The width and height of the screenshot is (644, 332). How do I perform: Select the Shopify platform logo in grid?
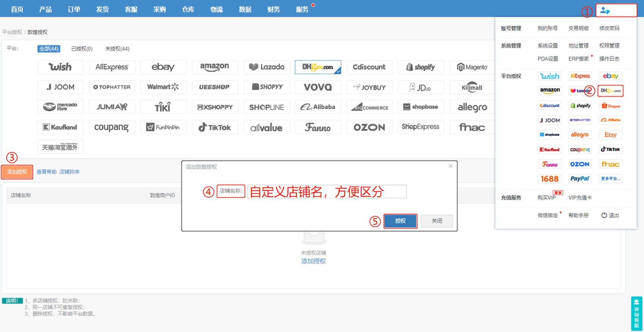tap(421, 67)
